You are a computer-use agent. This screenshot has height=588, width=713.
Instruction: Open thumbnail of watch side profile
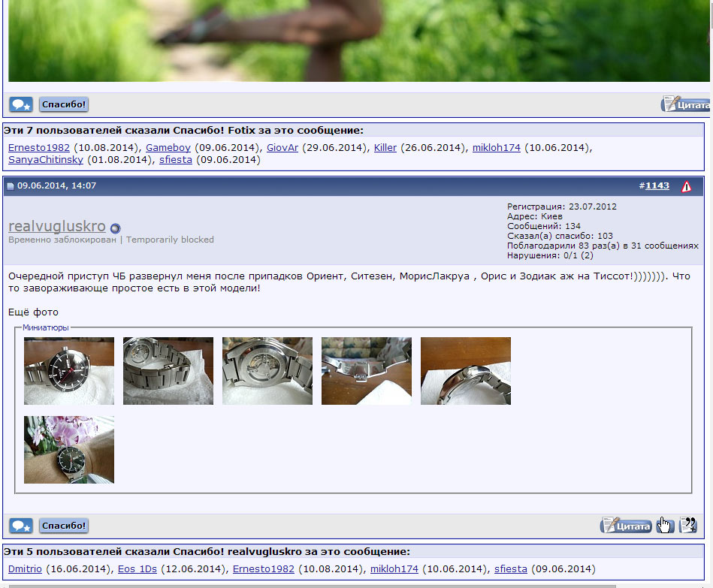(466, 371)
